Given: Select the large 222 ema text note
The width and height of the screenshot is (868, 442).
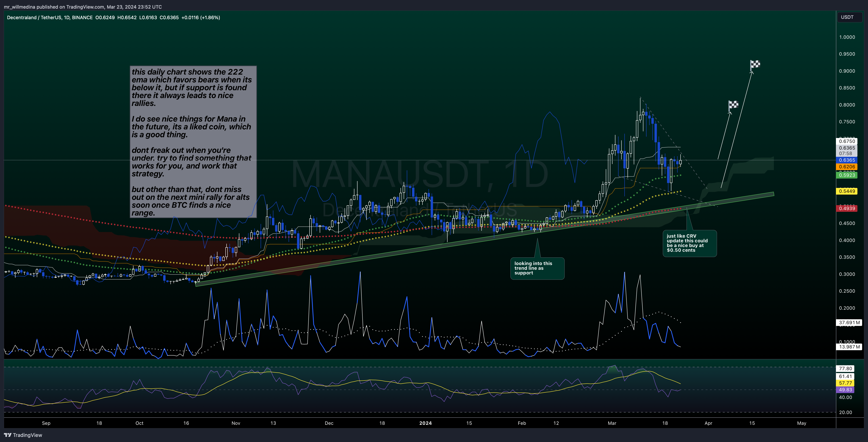Looking at the screenshot, I should pos(193,142).
